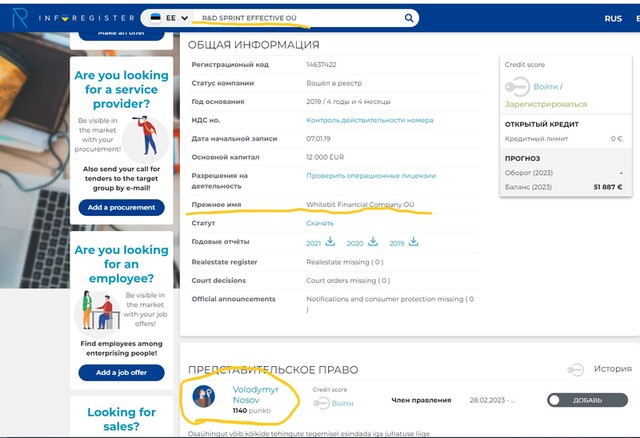Click the Inforegister R logo
The width and height of the screenshot is (640, 438).
click(20, 18)
